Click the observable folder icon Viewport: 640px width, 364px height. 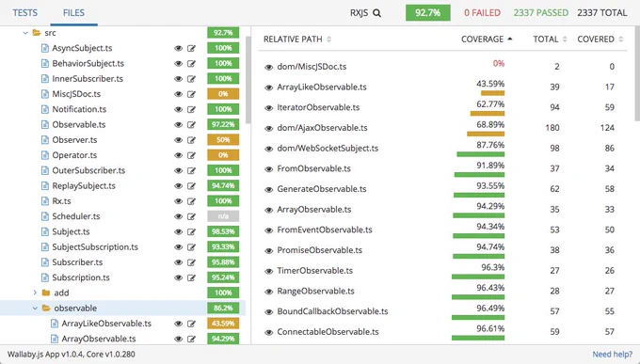point(46,309)
